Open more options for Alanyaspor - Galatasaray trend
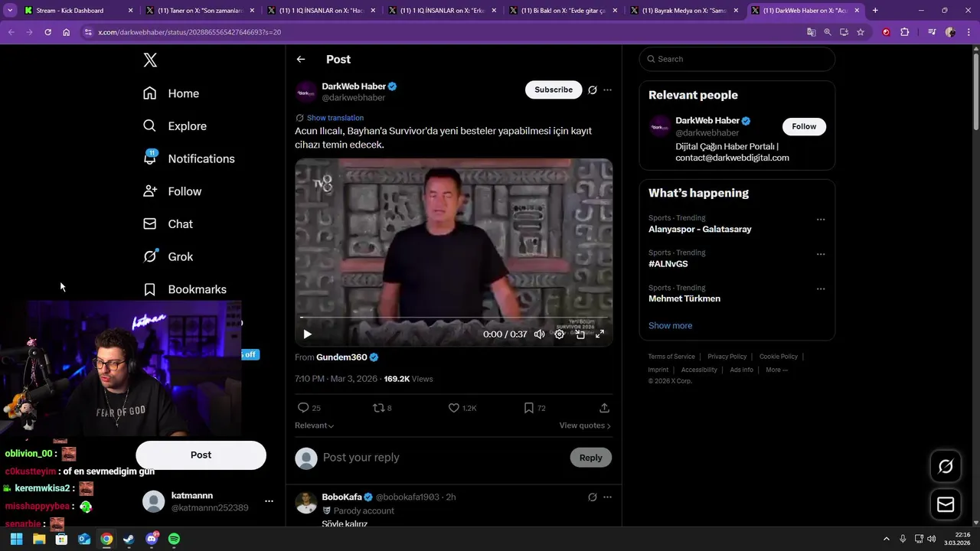The width and height of the screenshot is (980, 551). (821, 220)
